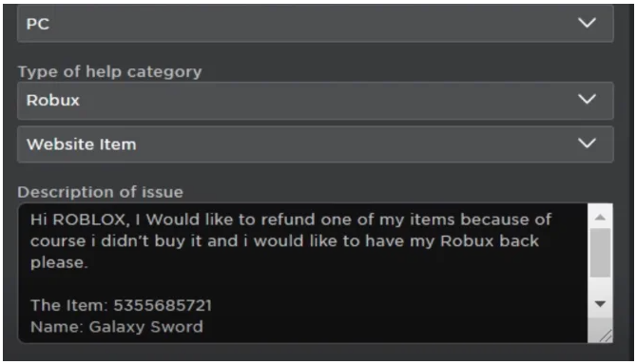Image resolution: width=636 pixels, height=364 pixels.
Task: Click the chevron arrow on PC dropdown
Action: 587,23
